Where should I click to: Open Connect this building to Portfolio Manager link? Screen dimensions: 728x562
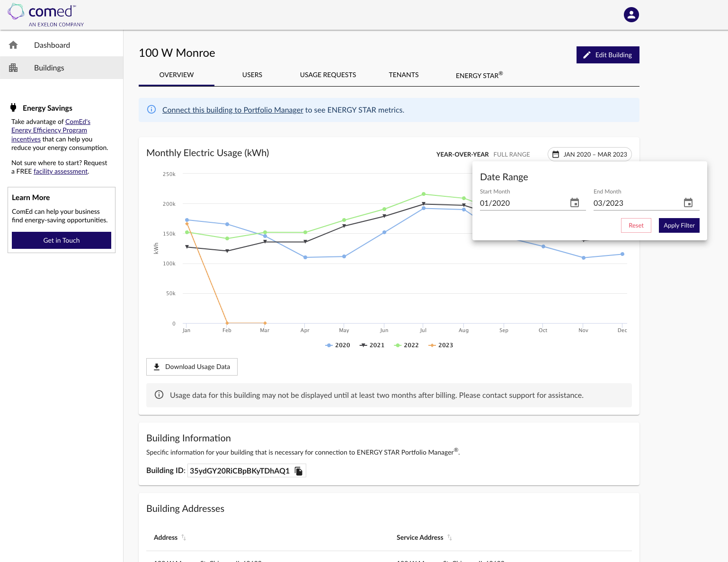pos(233,110)
